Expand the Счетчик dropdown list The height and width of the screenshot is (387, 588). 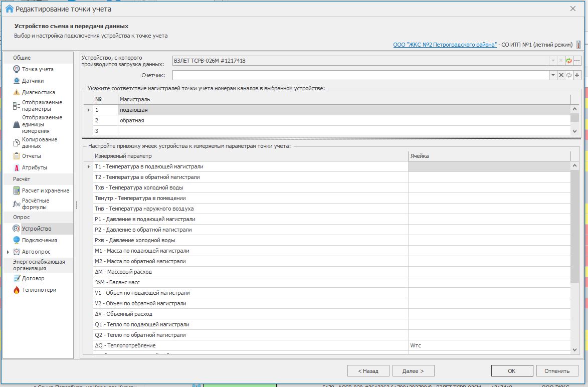pyautogui.click(x=553, y=75)
